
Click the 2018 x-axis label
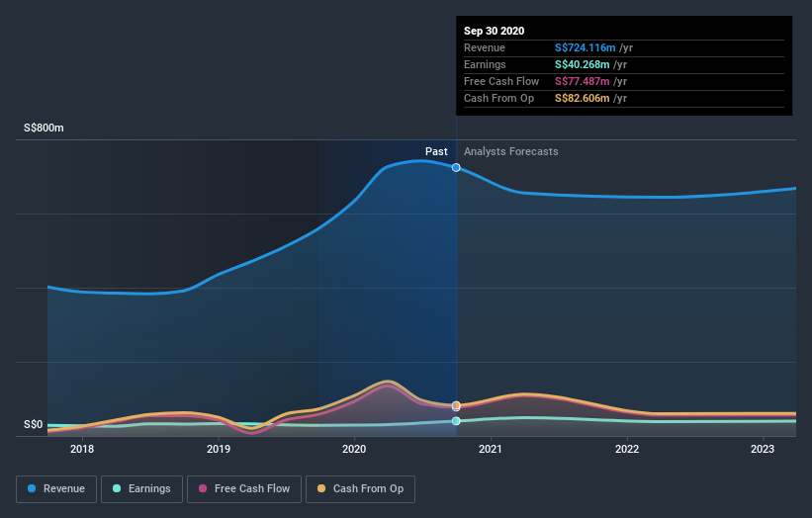pos(82,449)
